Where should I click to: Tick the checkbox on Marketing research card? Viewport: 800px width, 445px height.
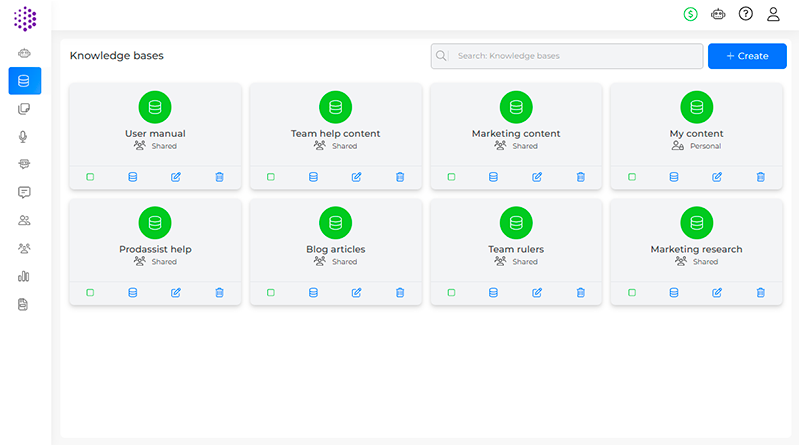(632, 293)
